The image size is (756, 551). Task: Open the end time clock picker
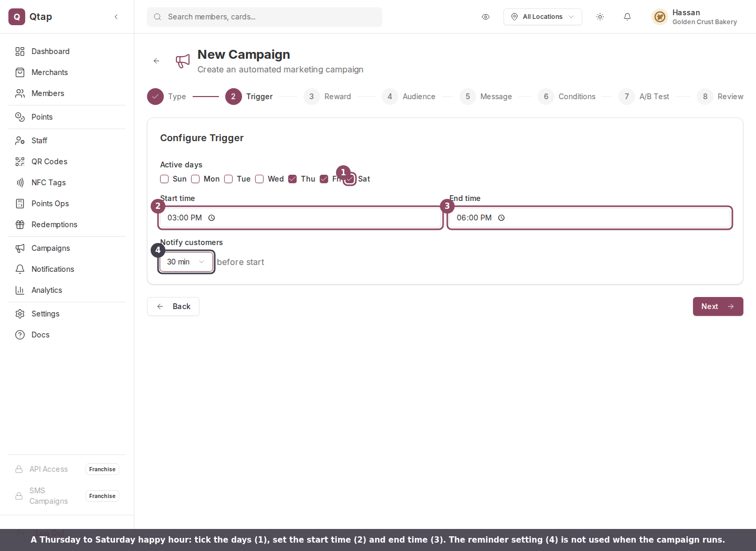pyautogui.click(x=501, y=218)
